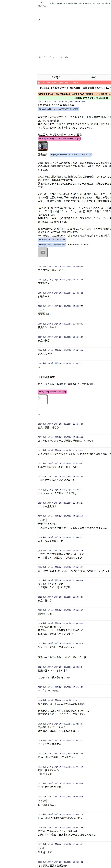111x868 pixels.
Task: Open the twitter.com status source link
Action: [x=71, y=155]
